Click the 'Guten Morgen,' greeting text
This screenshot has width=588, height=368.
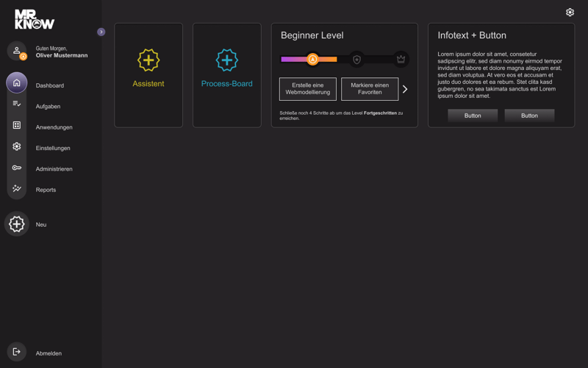tap(51, 49)
